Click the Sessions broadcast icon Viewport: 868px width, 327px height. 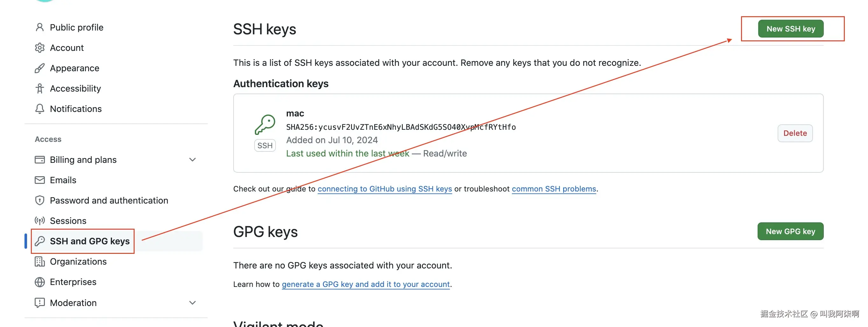pos(40,221)
